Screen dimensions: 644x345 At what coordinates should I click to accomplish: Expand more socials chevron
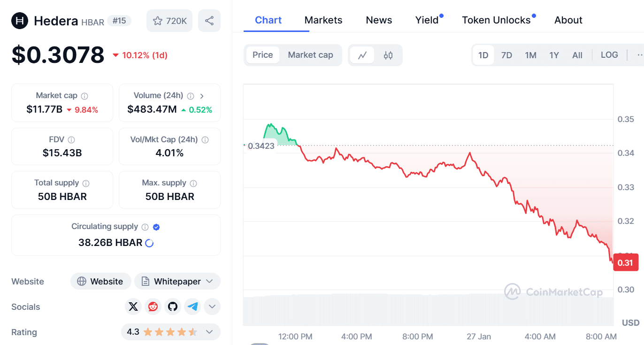tap(212, 307)
